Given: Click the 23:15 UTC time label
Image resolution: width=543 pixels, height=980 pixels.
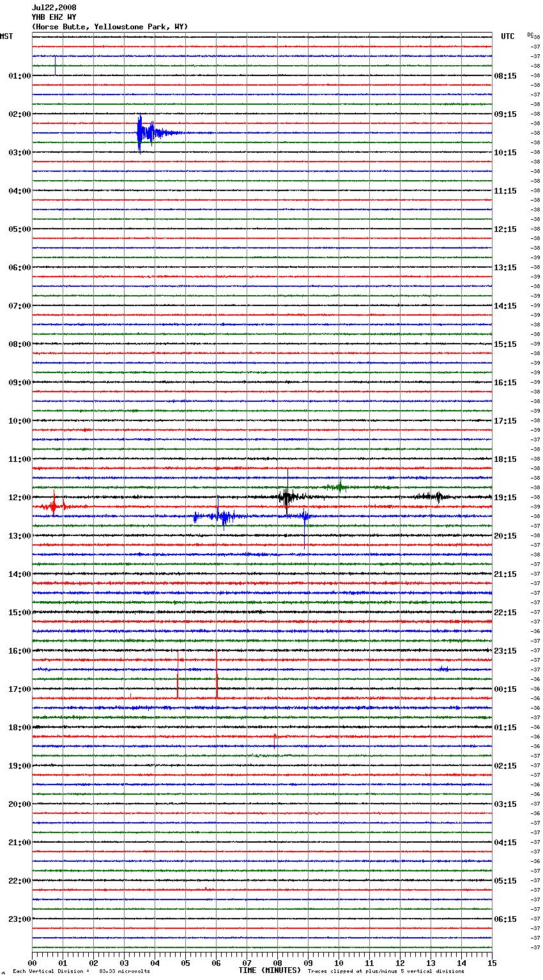Looking at the screenshot, I should click(505, 651).
